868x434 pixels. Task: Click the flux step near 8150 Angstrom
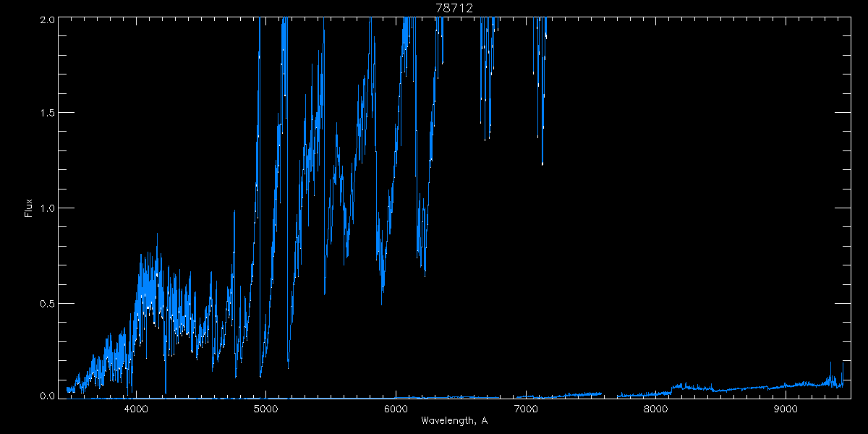(673, 388)
